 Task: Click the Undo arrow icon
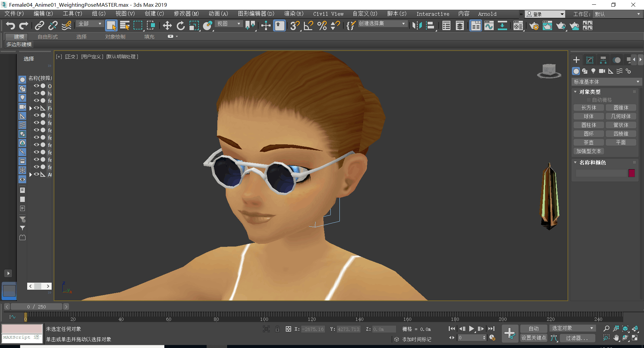pos(10,26)
